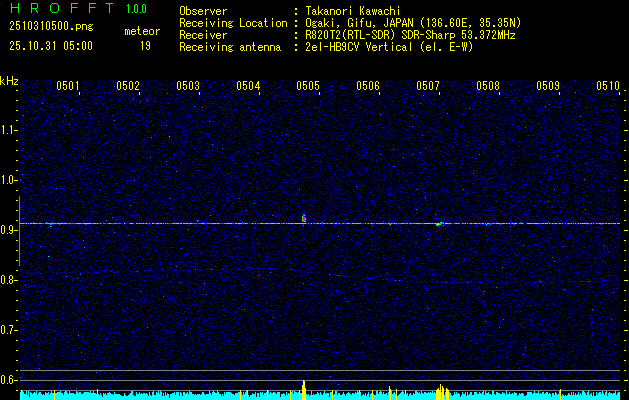Viewport: 629px width, 400px height.
Task: Select the R820T2(RTL-SDR) receiver text
Action: click(x=410, y=35)
